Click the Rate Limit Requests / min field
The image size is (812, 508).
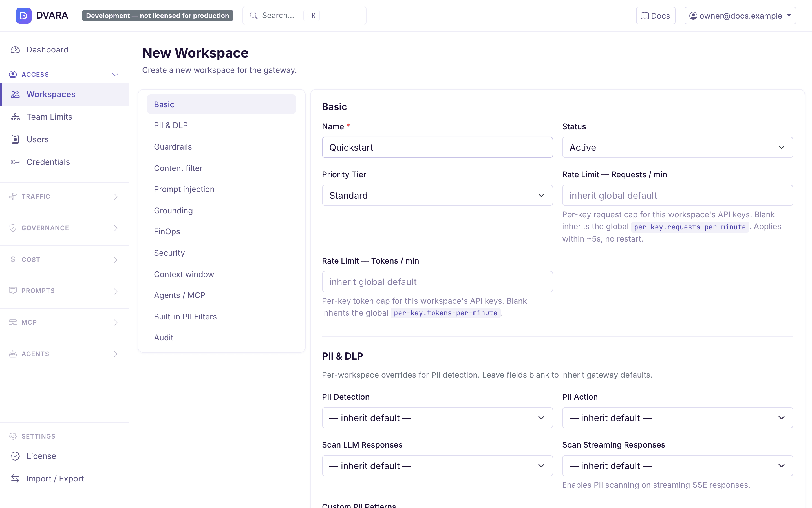coord(678,195)
